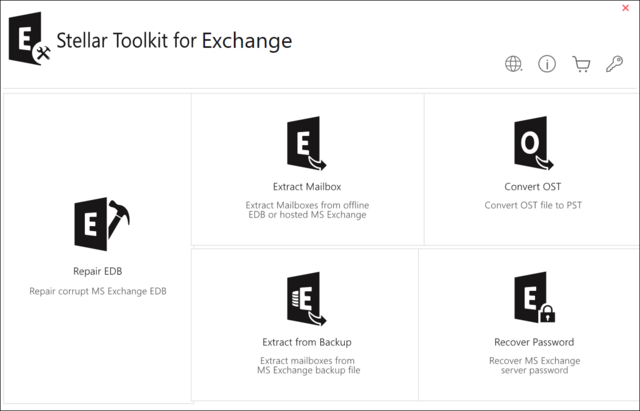Close the Stellar Toolkit window

(625, 8)
